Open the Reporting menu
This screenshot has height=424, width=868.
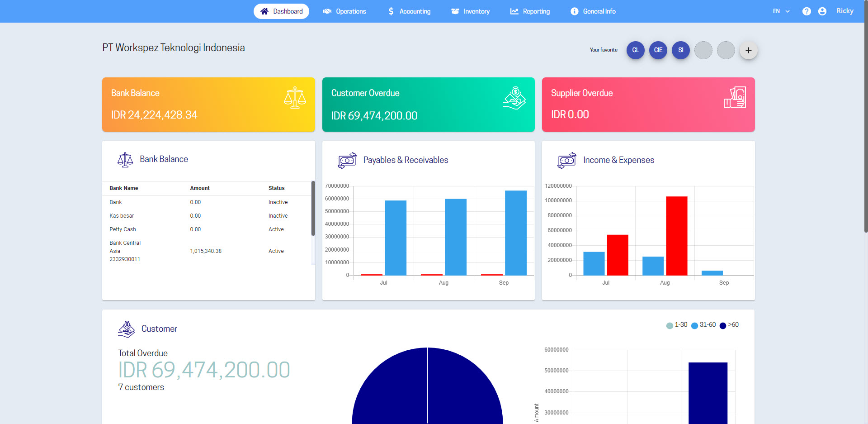point(530,11)
